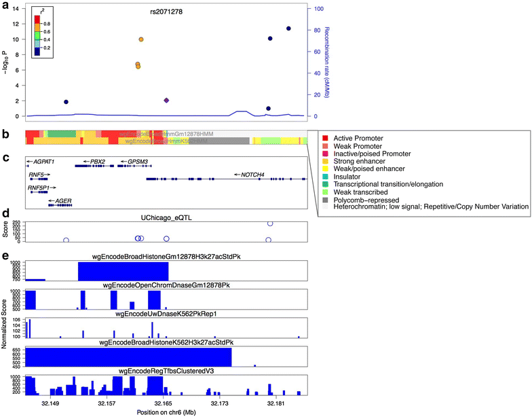532x417 pixels.
Task: Select the highest dark blue SNP point
Action: pyautogui.click(x=288, y=29)
